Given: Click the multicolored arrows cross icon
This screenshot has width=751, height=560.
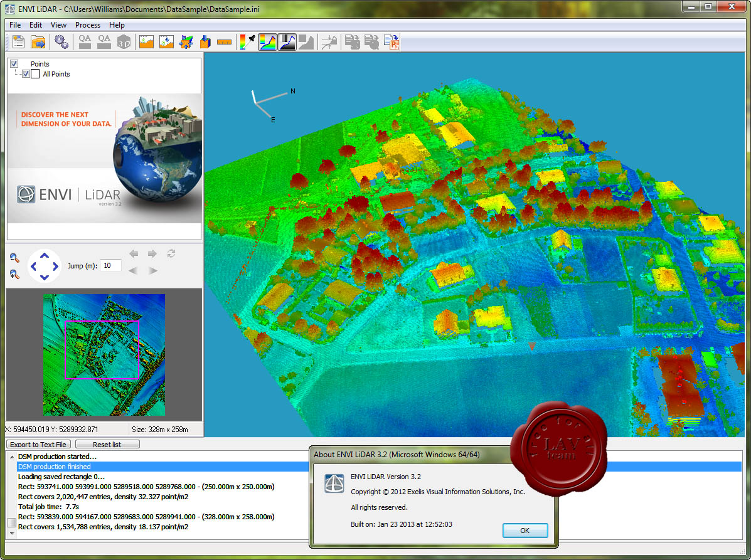Looking at the screenshot, I should point(186,42).
